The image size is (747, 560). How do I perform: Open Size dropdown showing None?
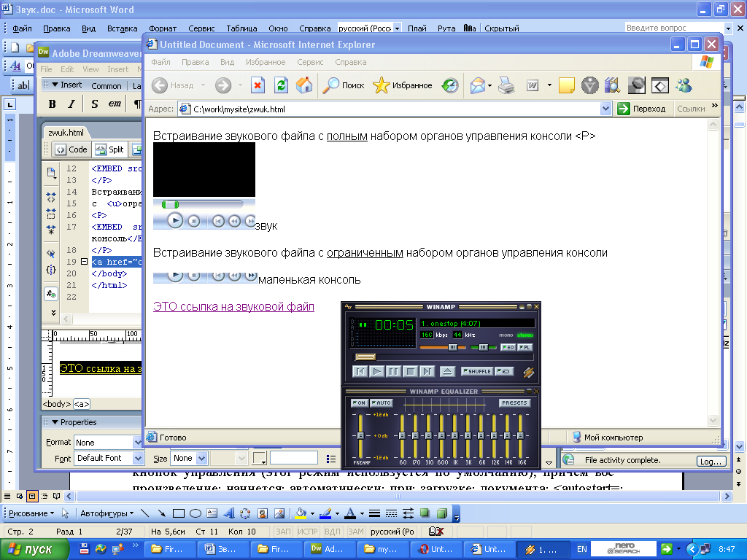[x=201, y=458]
